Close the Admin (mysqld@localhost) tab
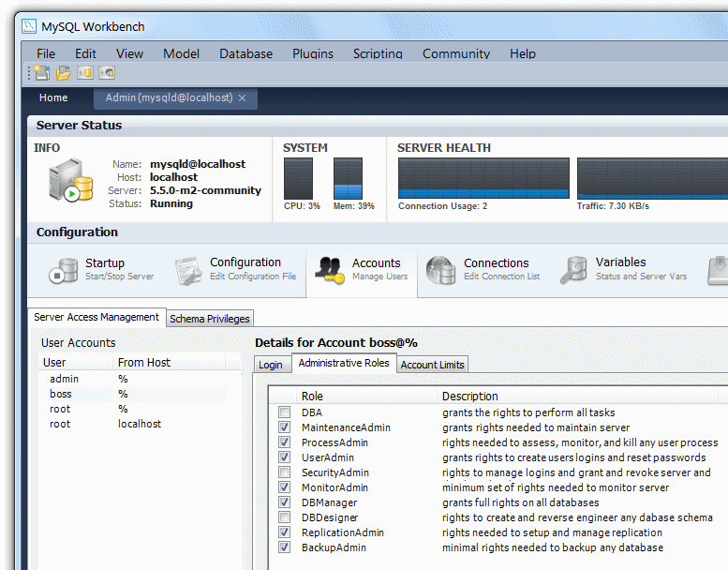Viewport: 728px width, 570px height. (242, 98)
